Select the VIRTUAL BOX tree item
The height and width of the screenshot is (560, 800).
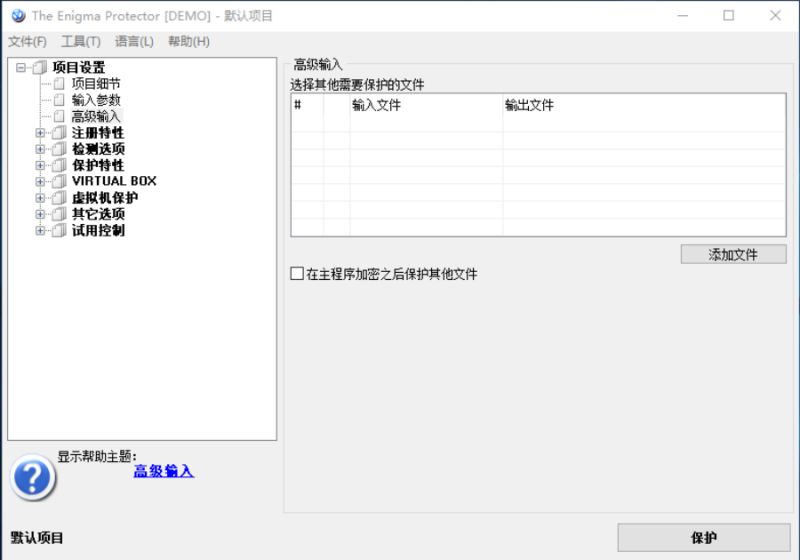114,181
